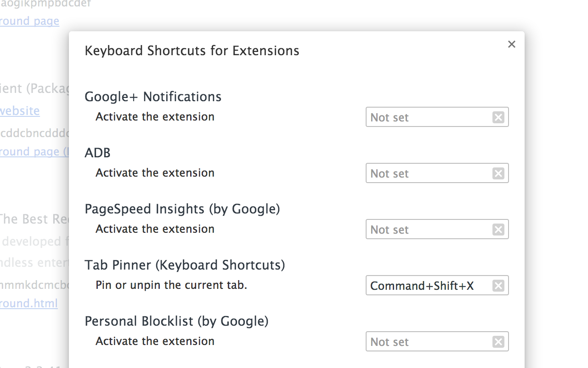588x368 pixels.
Task: Select the Tab Pinner (Keyboard Shortcuts) heading
Action: point(185,264)
